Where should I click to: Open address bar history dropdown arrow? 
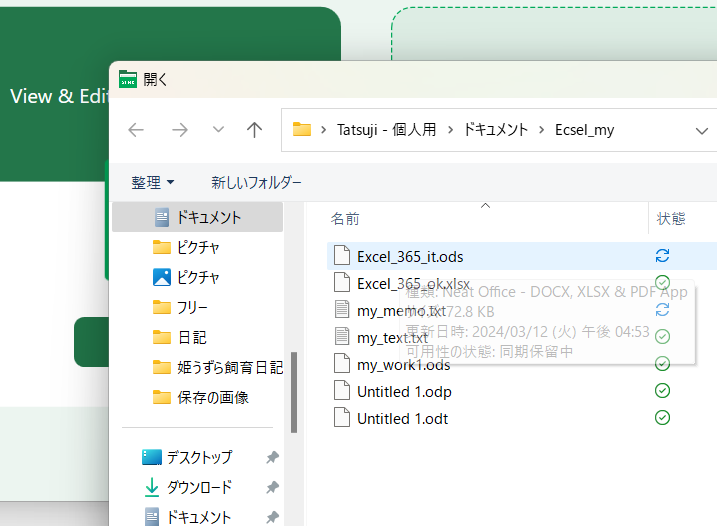(x=701, y=131)
